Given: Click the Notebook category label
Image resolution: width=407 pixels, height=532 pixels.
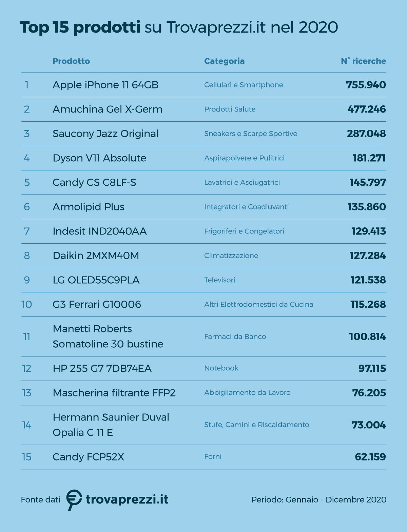Looking at the screenshot, I should pyautogui.click(x=221, y=368).
